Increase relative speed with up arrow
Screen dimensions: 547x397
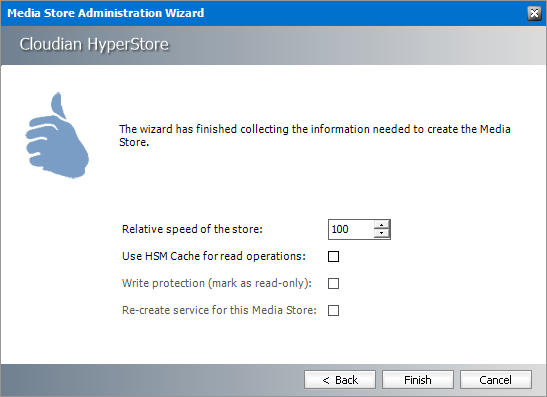point(382,225)
